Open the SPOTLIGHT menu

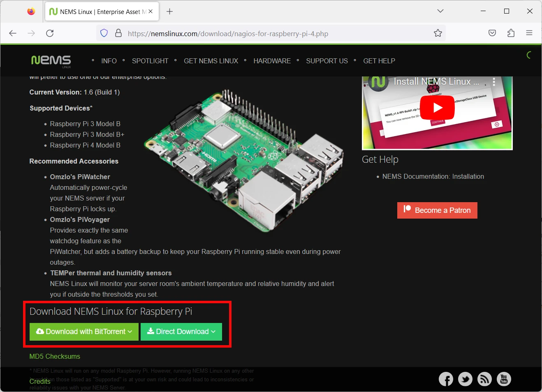[150, 61]
